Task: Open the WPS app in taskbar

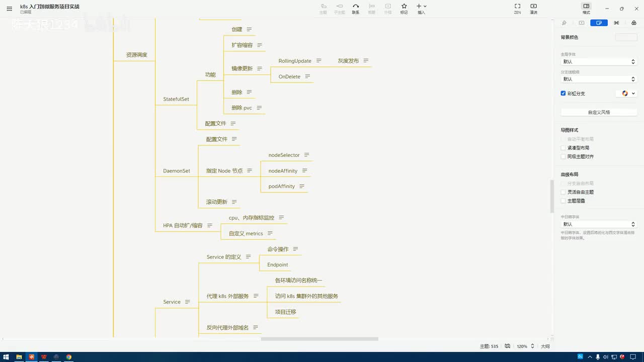Action: (x=44, y=357)
